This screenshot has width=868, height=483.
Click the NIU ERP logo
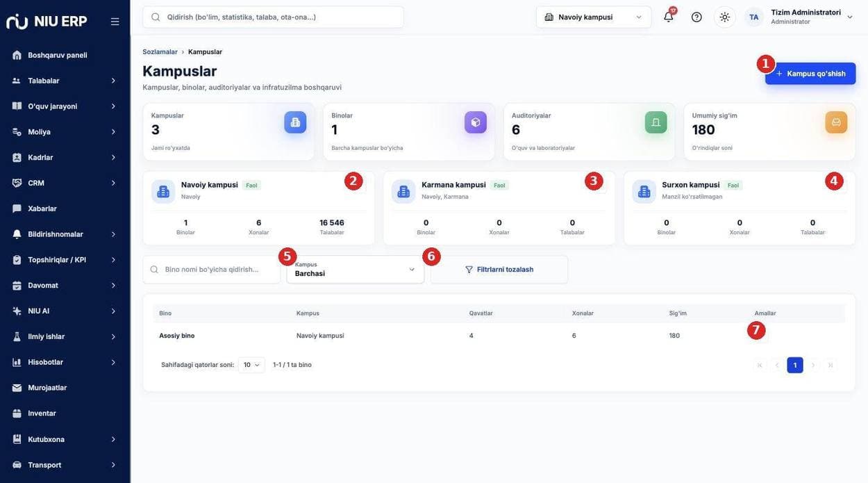pos(47,22)
